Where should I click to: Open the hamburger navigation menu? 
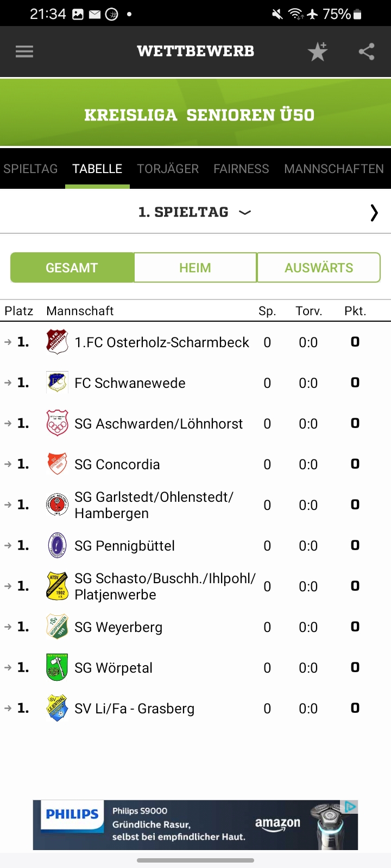pyautogui.click(x=24, y=52)
